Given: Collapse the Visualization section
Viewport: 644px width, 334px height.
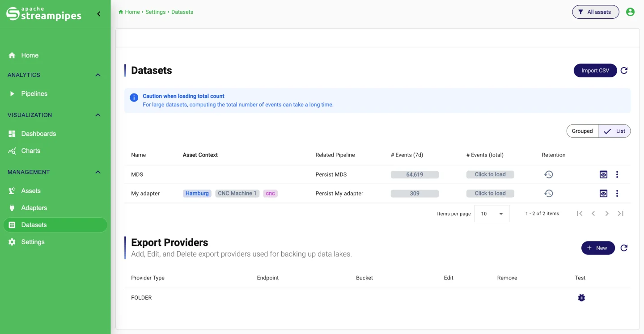Looking at the screenshot, I should pyautogui.click(x=98, y=115).
